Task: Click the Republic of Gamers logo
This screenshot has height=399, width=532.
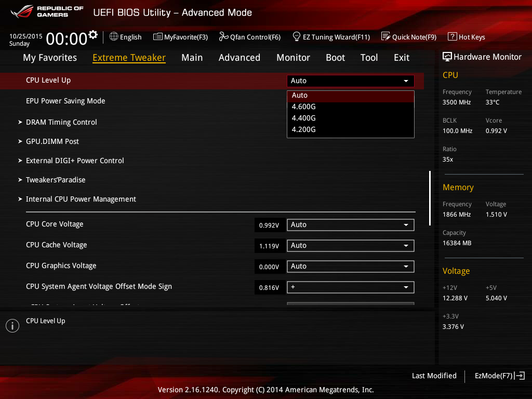Action: pyautogui.click(x=47, y=11)
